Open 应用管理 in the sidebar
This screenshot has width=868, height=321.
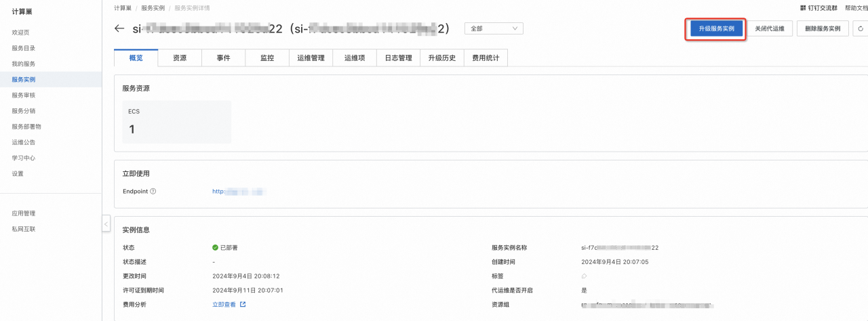point(24,213)
